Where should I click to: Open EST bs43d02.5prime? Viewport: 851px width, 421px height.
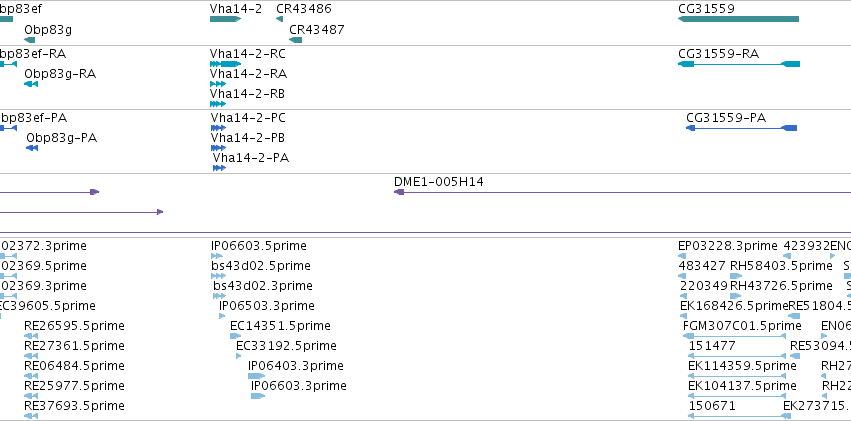[218, 276]
